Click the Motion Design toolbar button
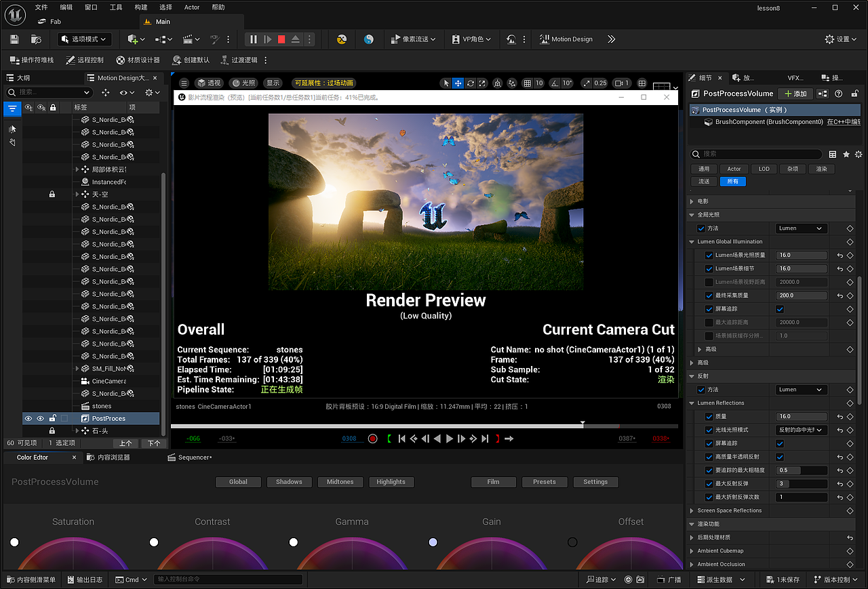868x589 pixels. click(566, 39)
